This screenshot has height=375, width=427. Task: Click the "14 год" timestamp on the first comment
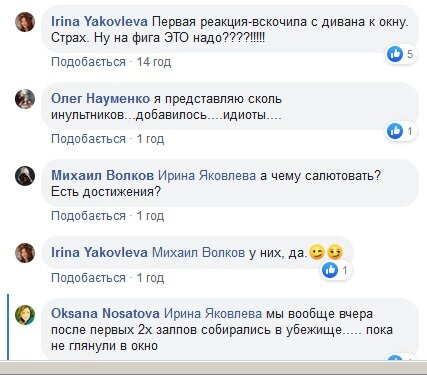[154, 62]
